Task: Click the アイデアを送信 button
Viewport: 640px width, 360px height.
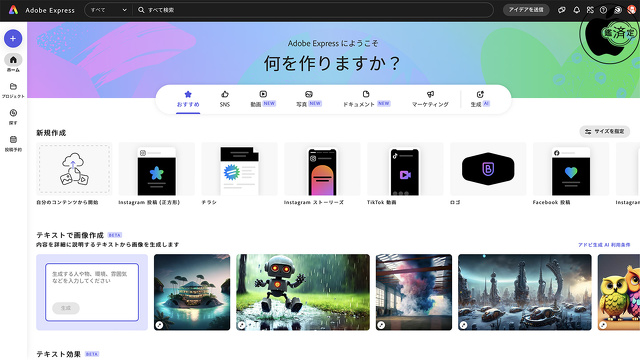Action: tap(526, 10)
